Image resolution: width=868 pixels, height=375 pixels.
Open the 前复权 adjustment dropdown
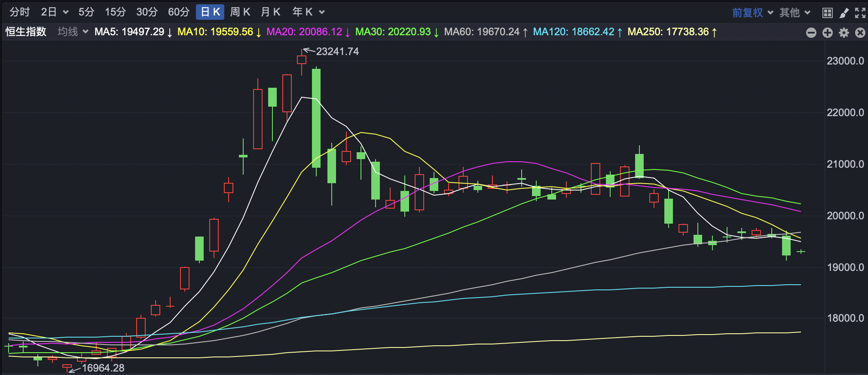pyautogui.click(x=752, y=13)
